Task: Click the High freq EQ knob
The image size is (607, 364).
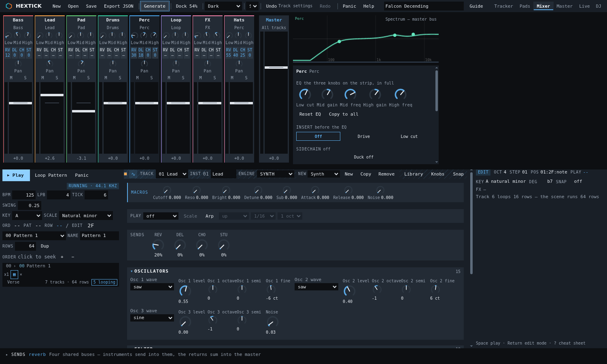Action: click(400, 94)
